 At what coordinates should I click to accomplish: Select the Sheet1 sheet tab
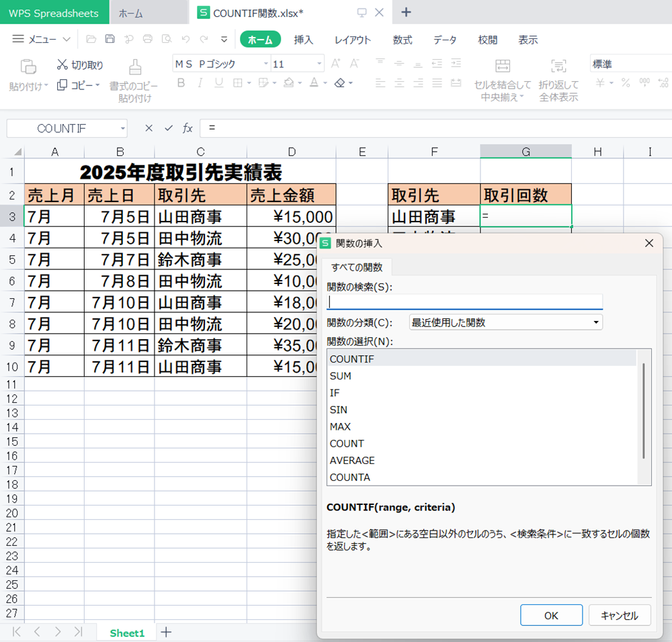coord(127,633)
